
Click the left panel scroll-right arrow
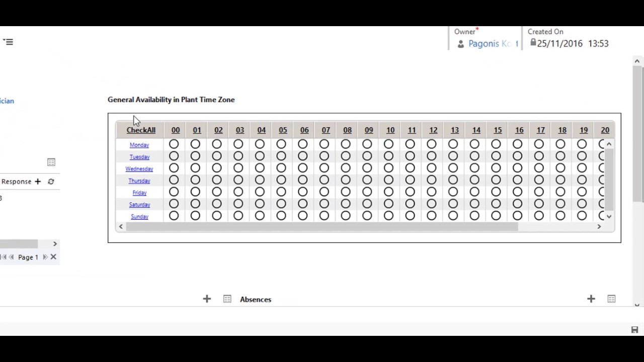click(x=55, y=244)
